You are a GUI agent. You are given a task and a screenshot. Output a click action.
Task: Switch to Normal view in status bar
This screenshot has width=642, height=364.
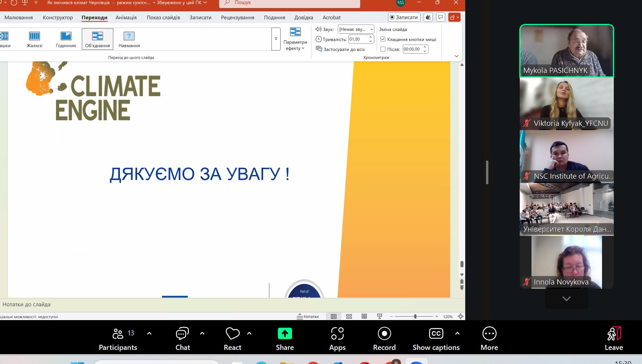pyautogui.click(x=334, y=317)
